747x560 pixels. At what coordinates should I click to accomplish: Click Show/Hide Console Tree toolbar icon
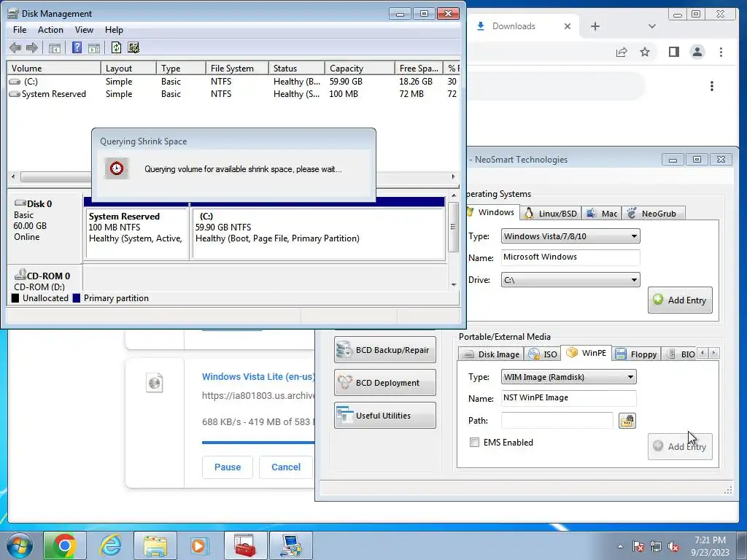point(55,47)
